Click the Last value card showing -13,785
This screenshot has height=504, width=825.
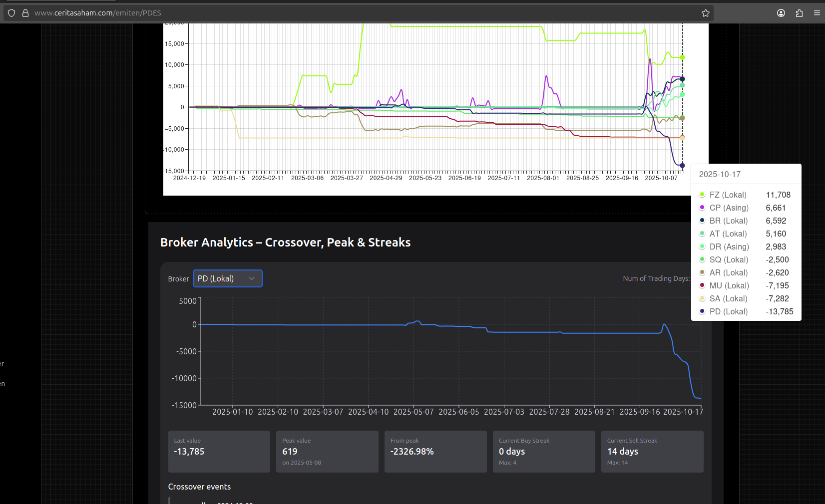point(219,451)
